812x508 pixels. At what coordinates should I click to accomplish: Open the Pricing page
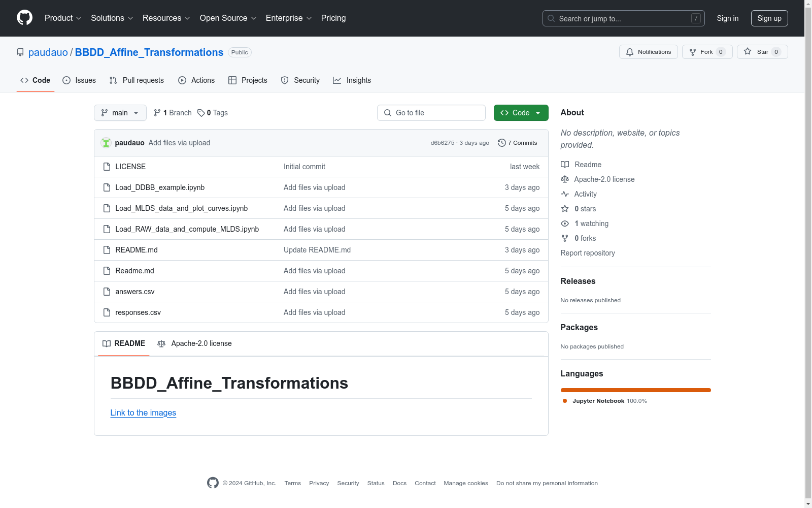click(x=333, y=18)
